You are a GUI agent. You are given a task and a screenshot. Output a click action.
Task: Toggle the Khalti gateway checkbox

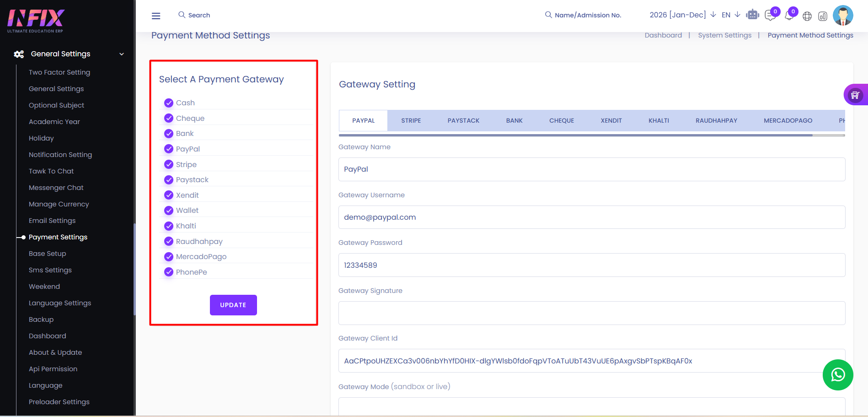(x=169, y=226)
